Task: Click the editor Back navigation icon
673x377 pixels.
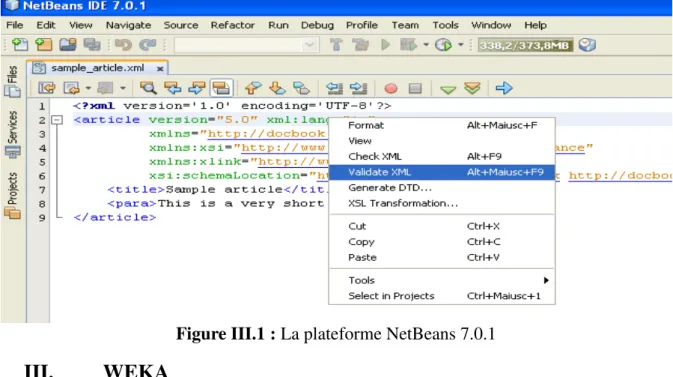Action: (x=71, y=88)
